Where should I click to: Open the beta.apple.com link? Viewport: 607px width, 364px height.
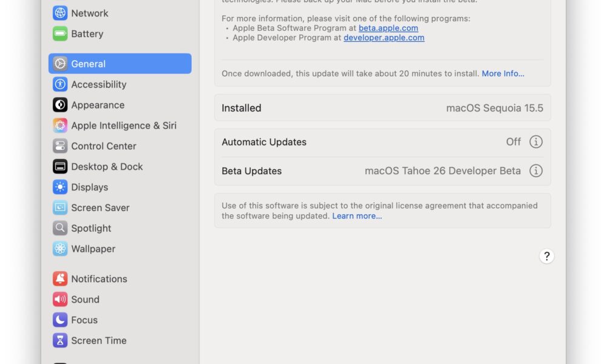[388, 29]
